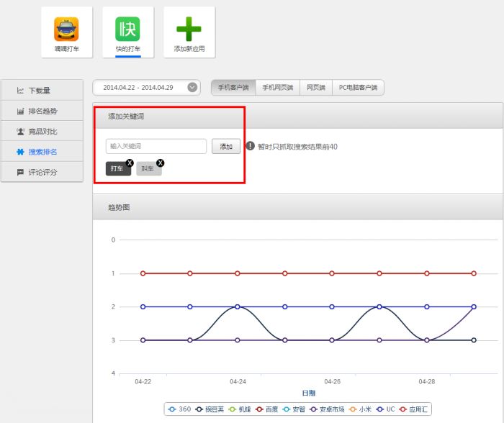Viewport: 504px width, 423px height.
Task: Toggle the 应用汇 legend series
Action: 413,409
